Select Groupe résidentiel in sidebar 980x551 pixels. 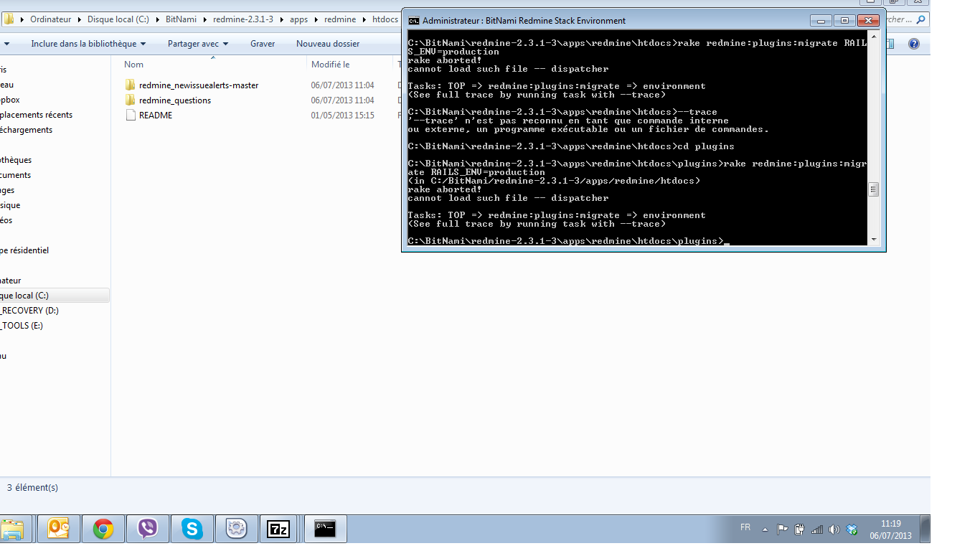(x=24, y=250)
